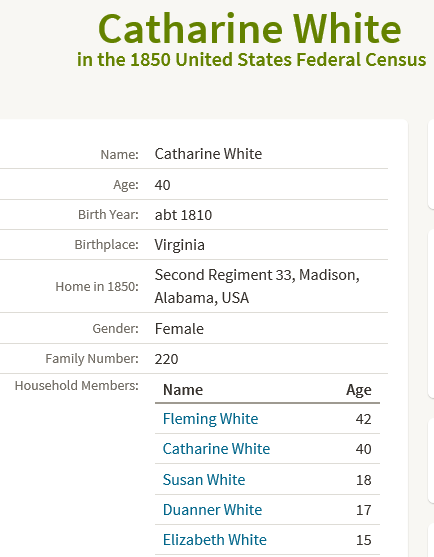Click the Catharine White page title
The width and height of the screenshot is (434, 557).
pos(250,29)
